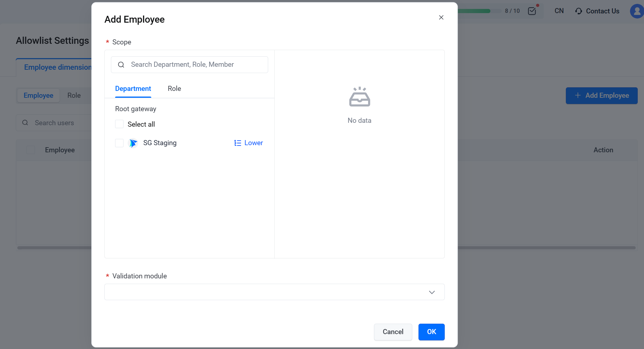Check the SG Staging department checkbox

(x=119, y=143)
